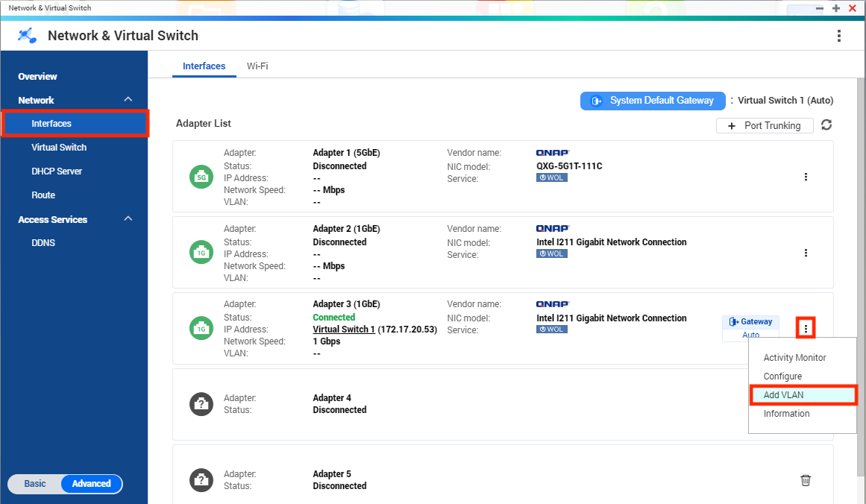866x504 pixels.
Task: Open the Virtual Switch 1 link
Action: pyautogui.click(x=344, y=330)
